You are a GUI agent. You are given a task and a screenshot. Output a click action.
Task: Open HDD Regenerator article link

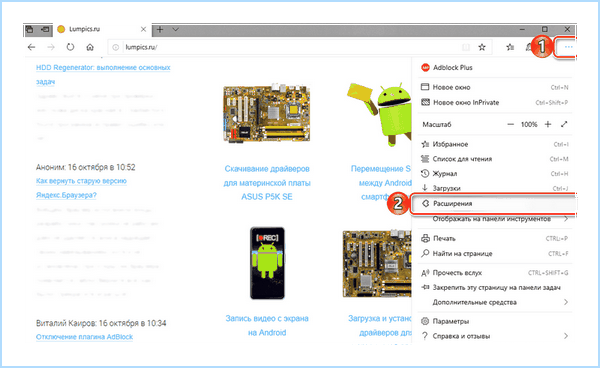103,74
